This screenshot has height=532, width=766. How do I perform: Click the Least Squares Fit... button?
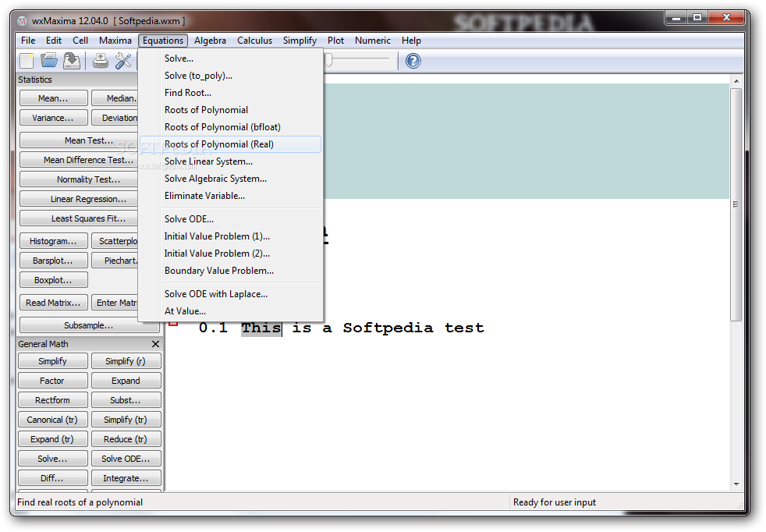[x=79, y=218]
